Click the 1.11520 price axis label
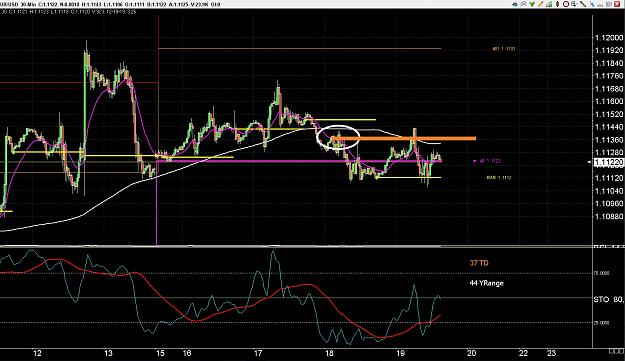The width and height of the screenshot is (625, 361). coord(609,114)
